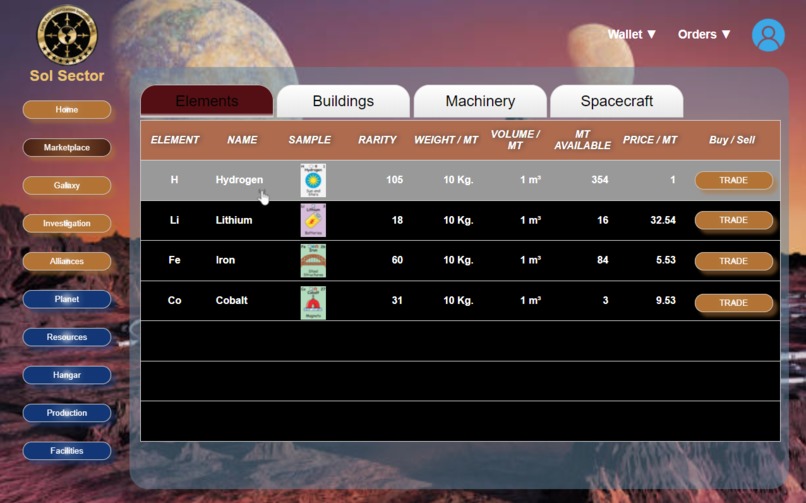Expand the Orders dropdown
Viewport: 806px width, 503px height.
(704, 34)
